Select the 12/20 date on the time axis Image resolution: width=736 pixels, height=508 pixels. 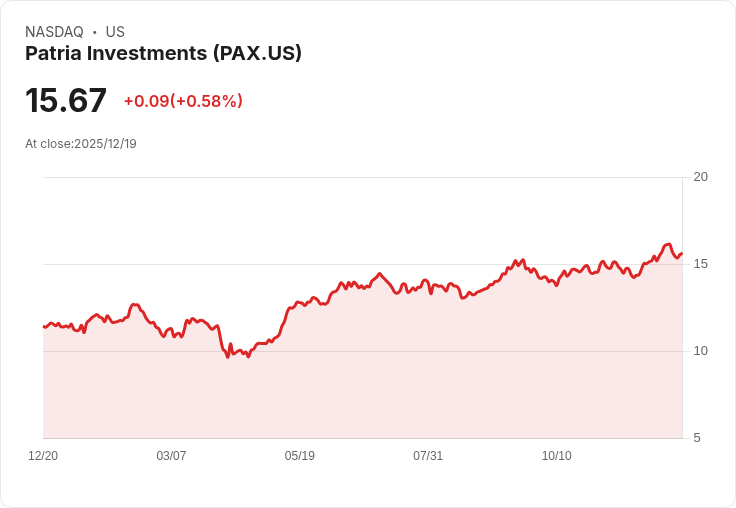point(43,456)
